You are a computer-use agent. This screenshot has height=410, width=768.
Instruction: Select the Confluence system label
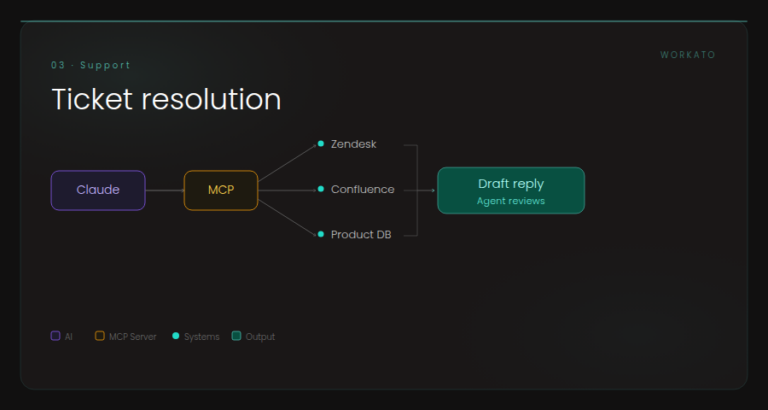pyautogui.click(x=362, y=190)
